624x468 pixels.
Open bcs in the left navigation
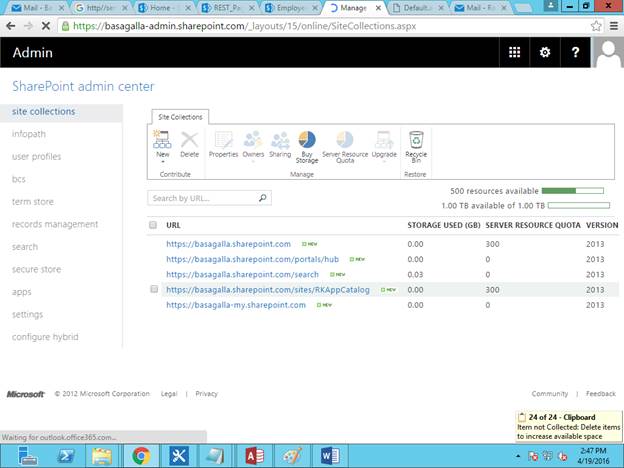(19, 179)
